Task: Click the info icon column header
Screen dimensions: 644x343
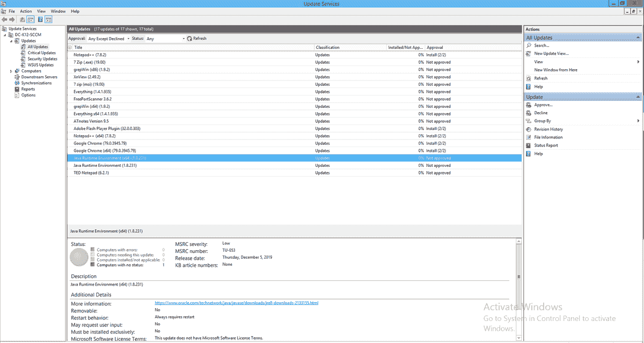Action: (70, 47)
